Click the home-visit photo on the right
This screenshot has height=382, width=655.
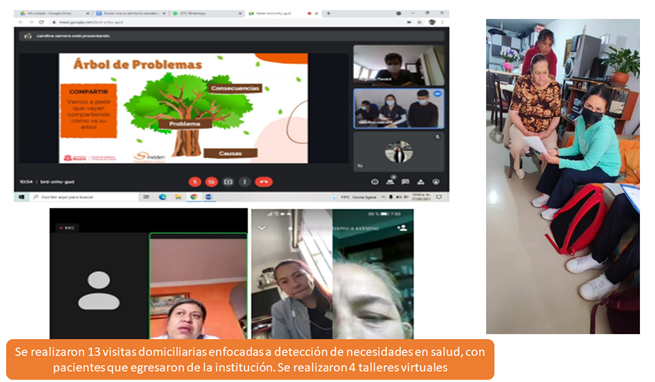[x=563, y=176]
